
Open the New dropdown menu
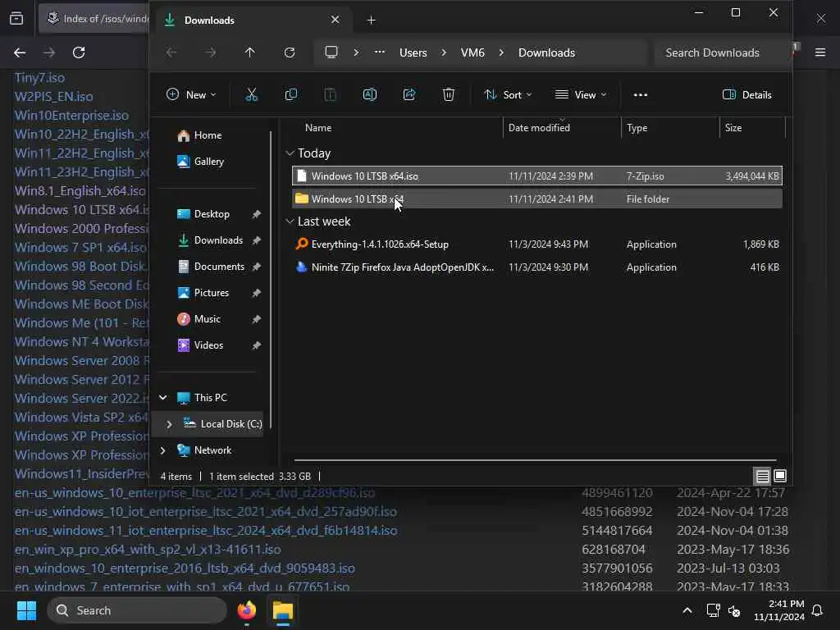pyautogui.click(x=190, y=95)
